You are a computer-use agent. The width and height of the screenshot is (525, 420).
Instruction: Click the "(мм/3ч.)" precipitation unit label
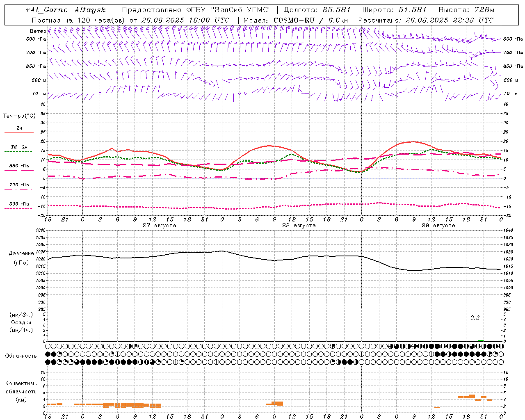[21, 315]
